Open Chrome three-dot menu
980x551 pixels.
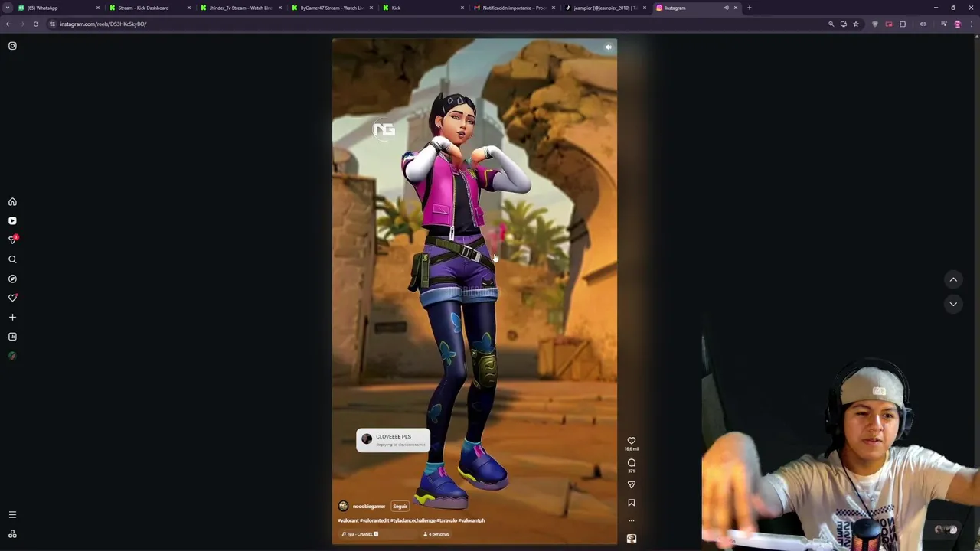click(x=972, y=24)
